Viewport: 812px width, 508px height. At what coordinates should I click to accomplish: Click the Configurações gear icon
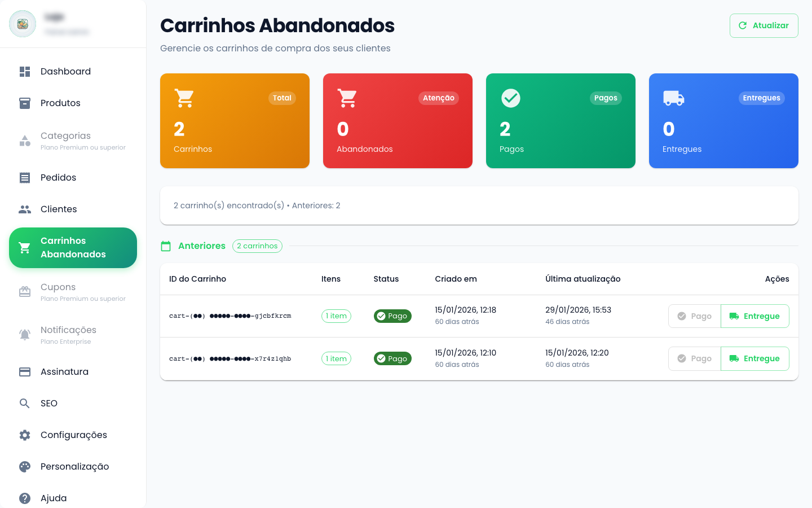pyautogui.click(x=25, y=435)
